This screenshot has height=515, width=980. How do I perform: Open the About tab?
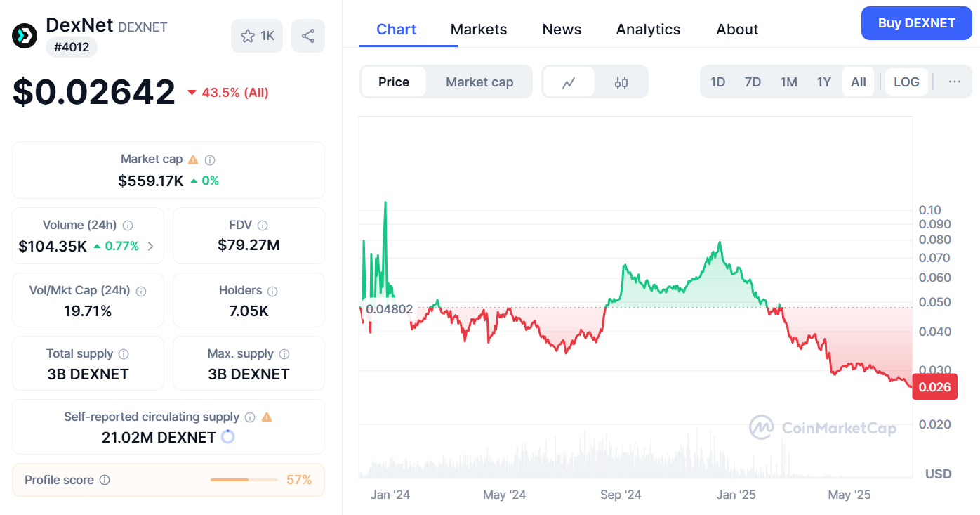click(737, 30)
